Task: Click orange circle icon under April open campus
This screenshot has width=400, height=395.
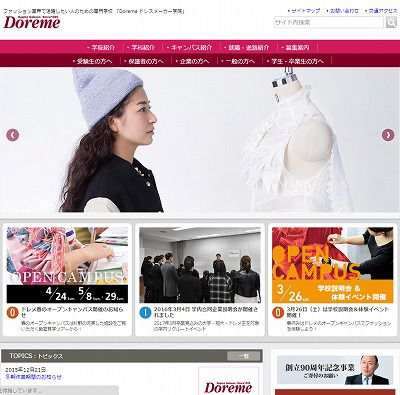Action: (13, 313)
